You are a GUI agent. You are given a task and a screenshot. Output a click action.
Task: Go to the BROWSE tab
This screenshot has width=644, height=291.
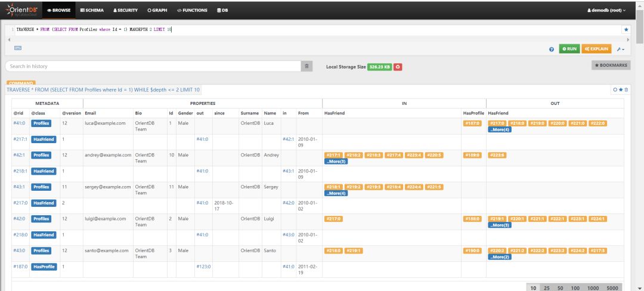coord(58,10)
